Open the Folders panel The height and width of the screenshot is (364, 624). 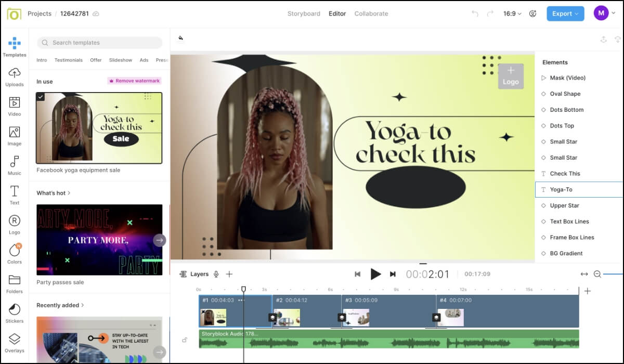[x=15, y=283]
